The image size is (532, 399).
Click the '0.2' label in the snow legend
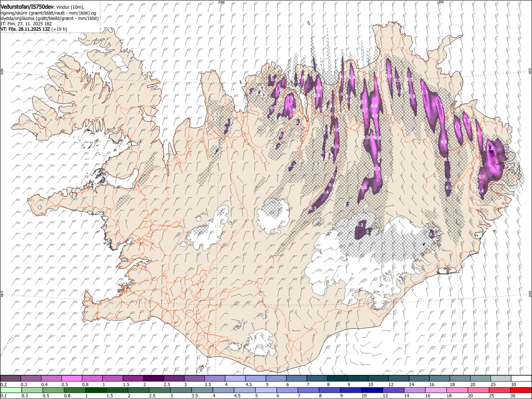tap(3, 384)
